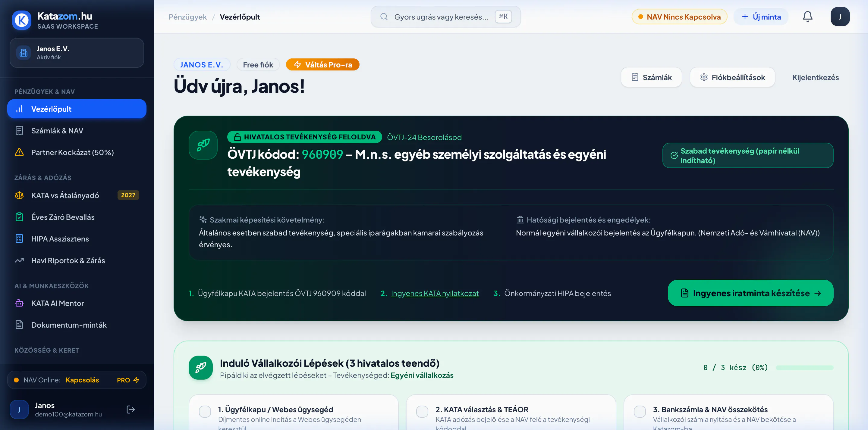Click the JANOS E.V. badge above greeting
The width and height of the screenshot is (868, 430).
[202, 65]
